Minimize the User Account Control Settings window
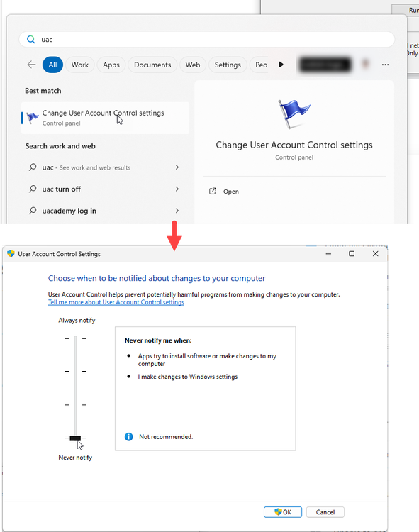 pos(328,253)
